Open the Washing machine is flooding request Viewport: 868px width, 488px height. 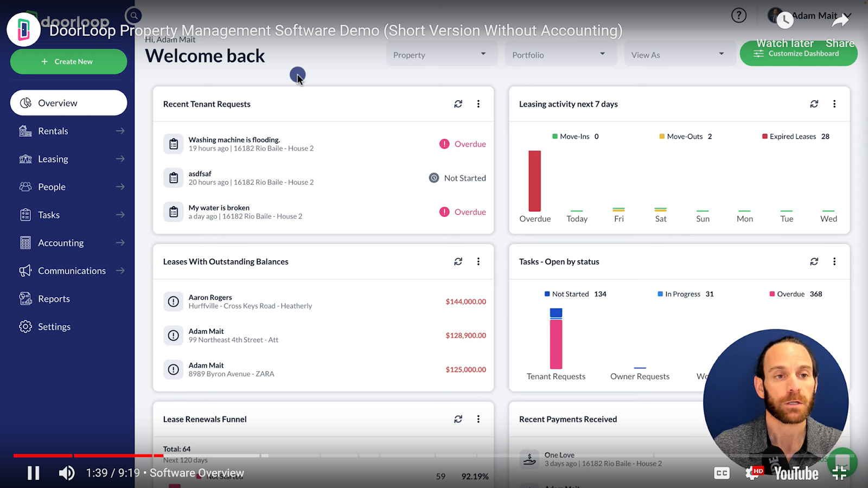pos(234,140)
